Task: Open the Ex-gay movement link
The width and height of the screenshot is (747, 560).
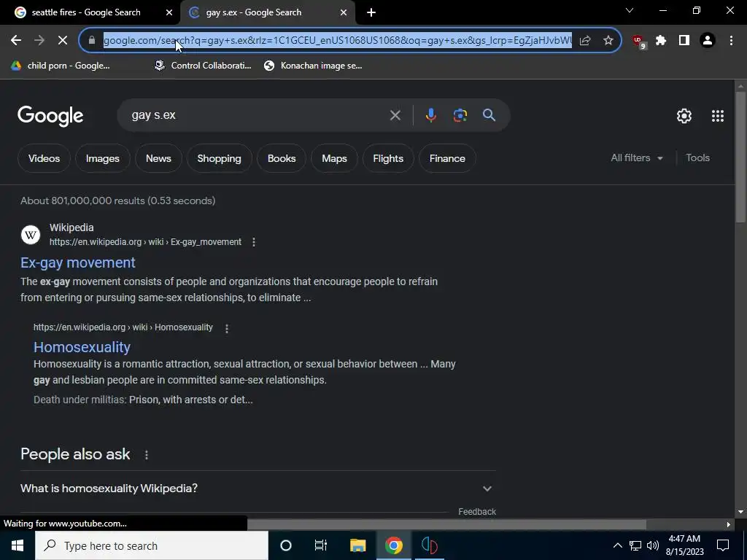Action: click(x=77, y=262)
